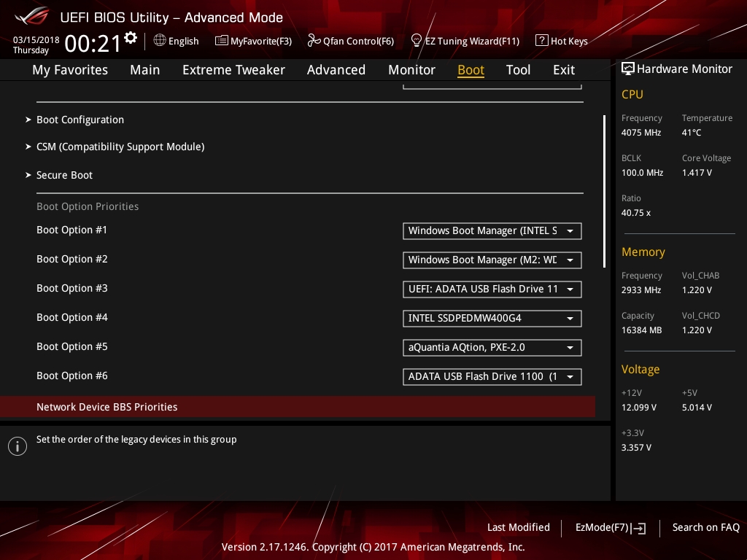The width and height of the screenshot is (747, 560).
Task: Click the vertical scrollbar of settings list
Action: click(604, 191)
